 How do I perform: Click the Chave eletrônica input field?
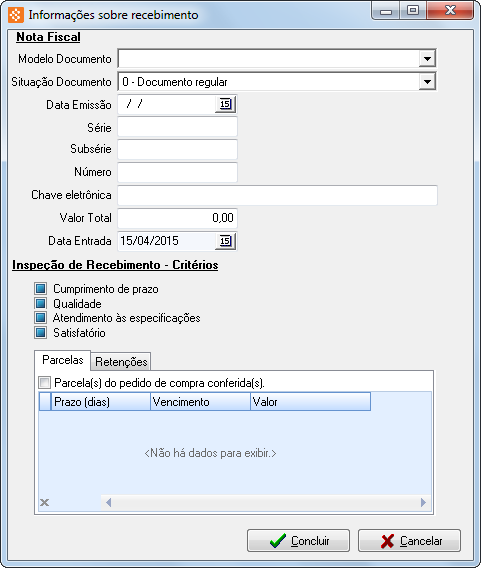click(277, 195)
